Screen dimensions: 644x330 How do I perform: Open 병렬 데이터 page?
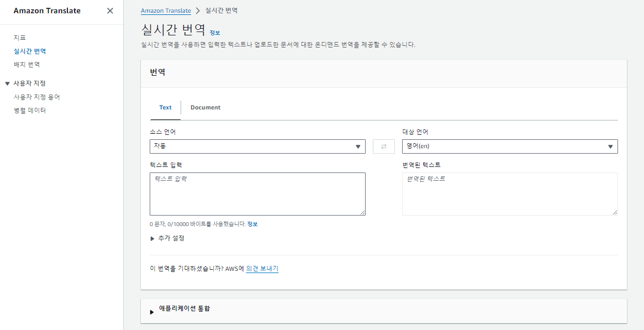pyautogui.click(x=30, y=110)
